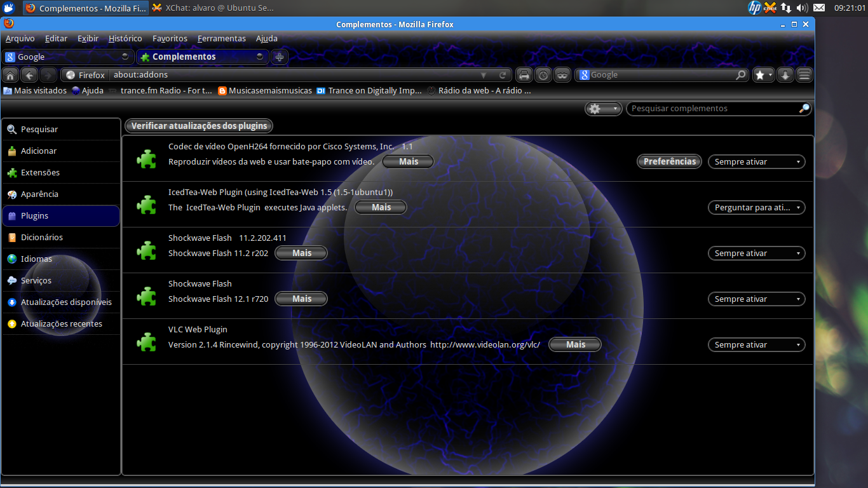868x488 pixels.
Task: Open Dicionários category
Action: click(61, 237)
